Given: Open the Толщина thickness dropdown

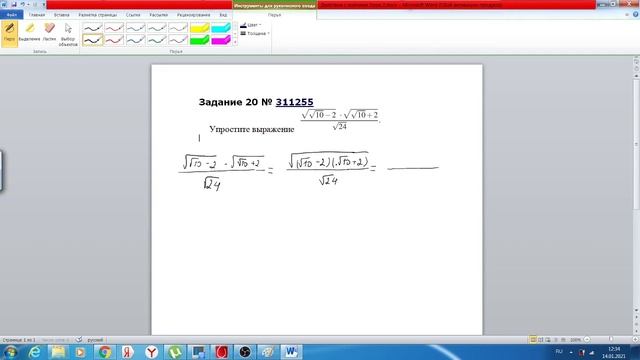Looking at the screenshot, I should coord(255,33).
